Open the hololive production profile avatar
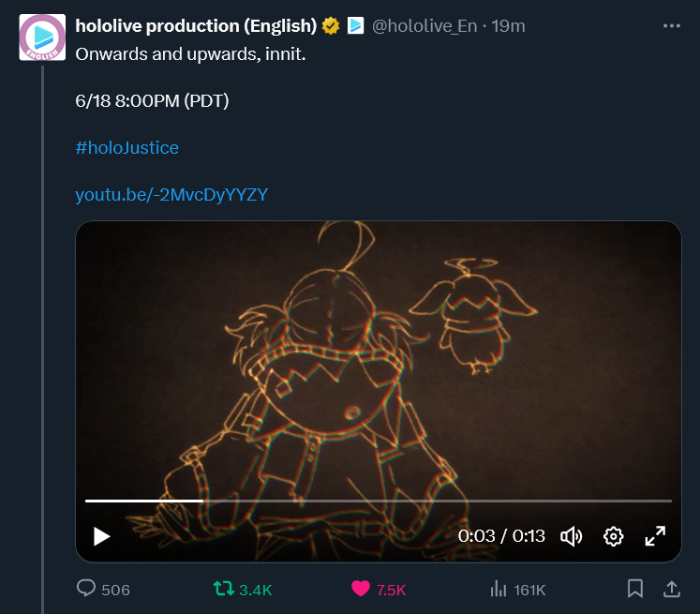The width and height of the screenshot is (700, 614). [42, 37]
